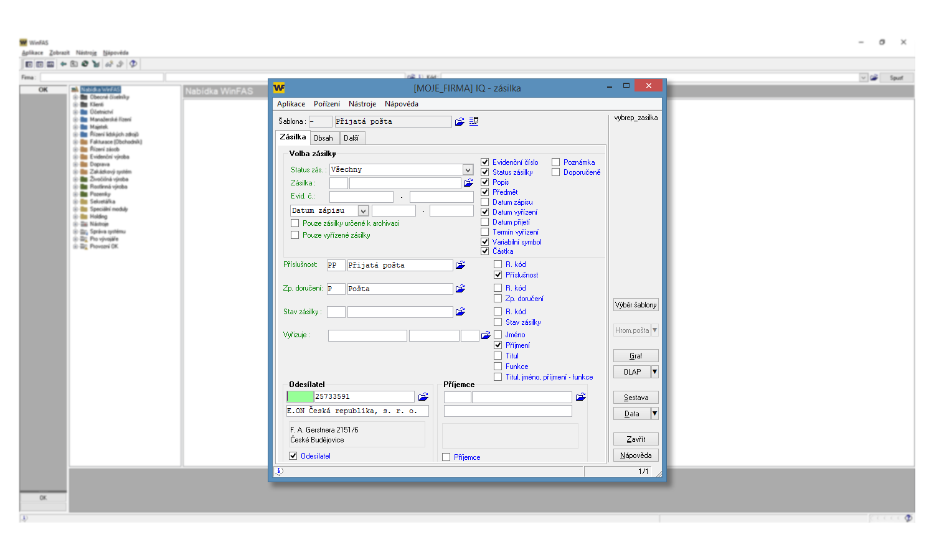The image size is (934, 560).
Task: Enable the Doporučeně checkbox
Action: [556, 172]
